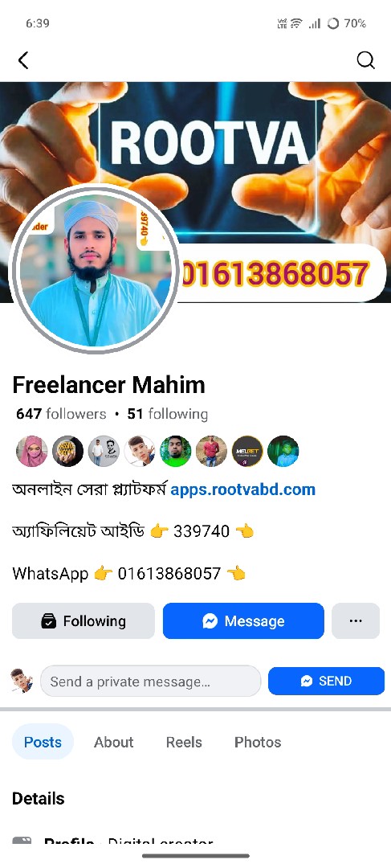Tap the 51 following count
This screenshot has height=868, width=391.
point(168,414)
